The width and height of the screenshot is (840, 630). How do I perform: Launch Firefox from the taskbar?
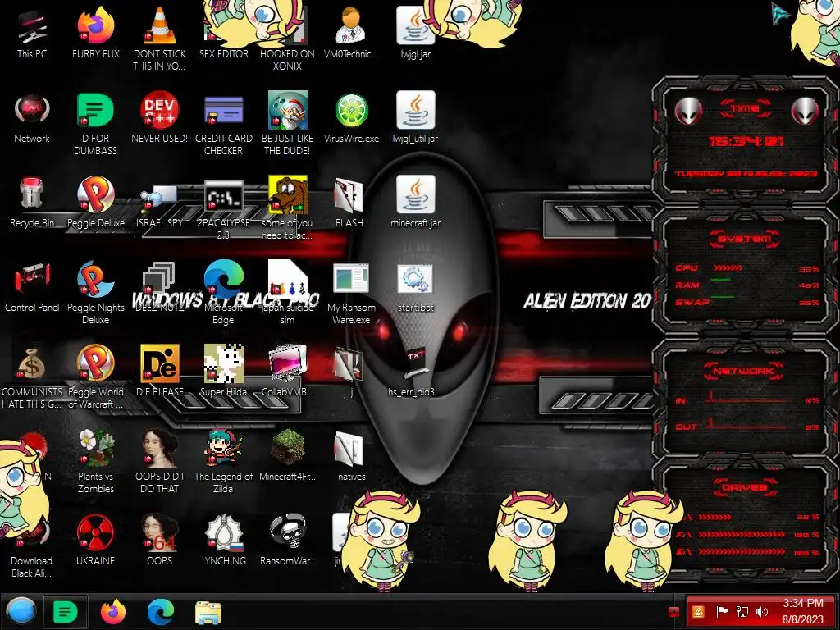[x=113, y=611]
